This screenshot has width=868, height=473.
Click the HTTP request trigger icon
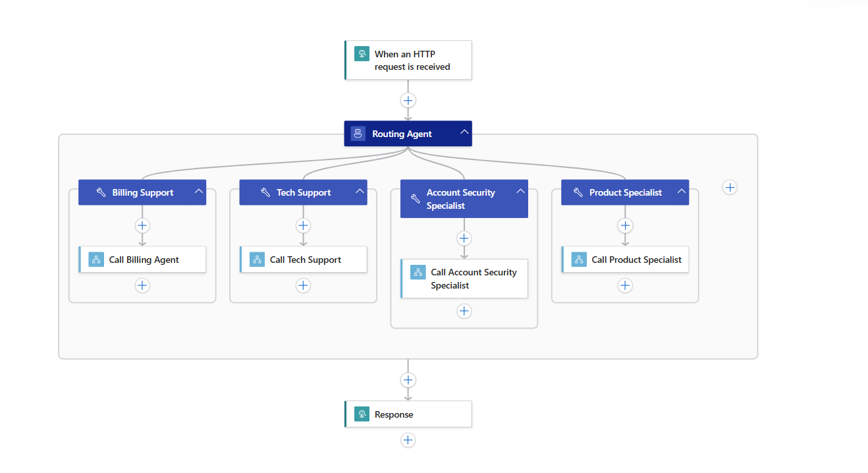362,53
